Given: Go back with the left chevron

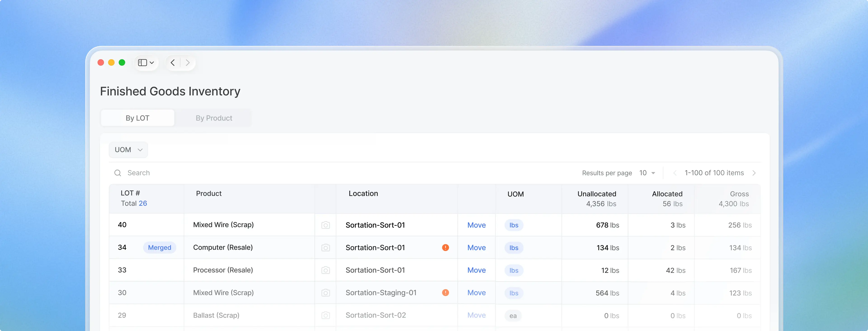Looking at the screenshot, I should click(173, 63).
